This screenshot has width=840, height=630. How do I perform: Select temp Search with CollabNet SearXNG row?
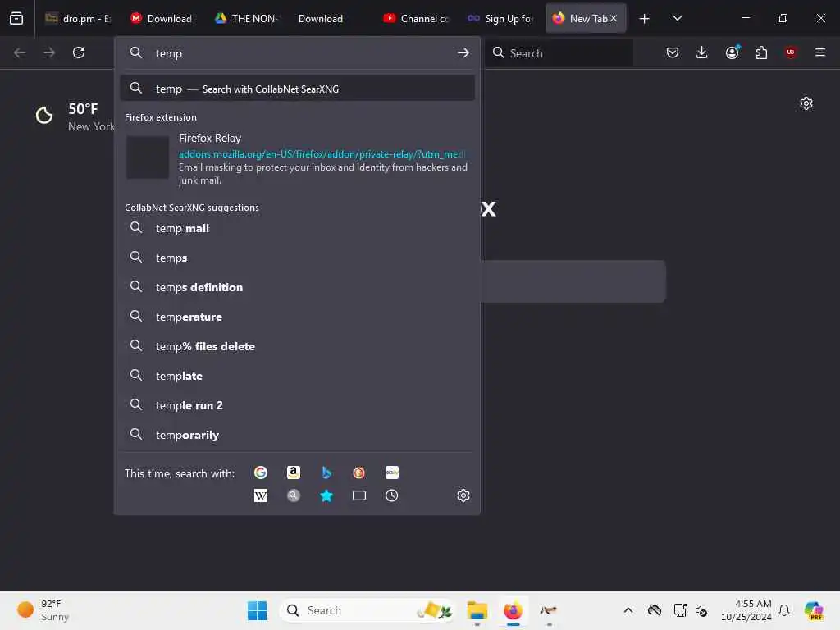297,89
